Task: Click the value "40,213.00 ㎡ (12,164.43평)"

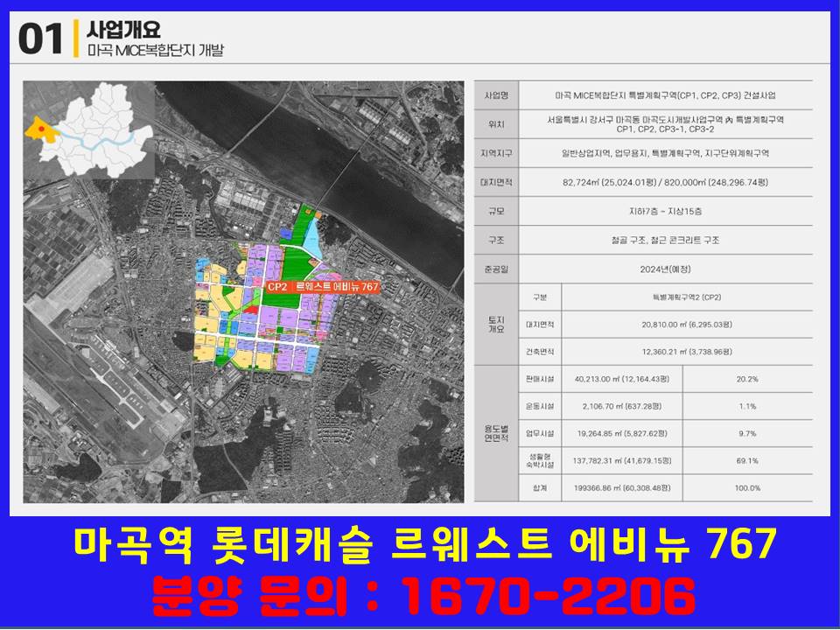Action: click(x=622, y=379)
